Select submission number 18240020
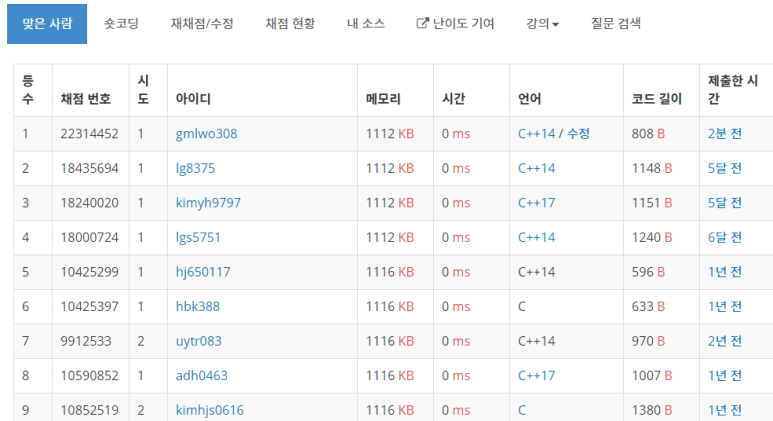The image size is (773, 421). [x=89, y=203]
